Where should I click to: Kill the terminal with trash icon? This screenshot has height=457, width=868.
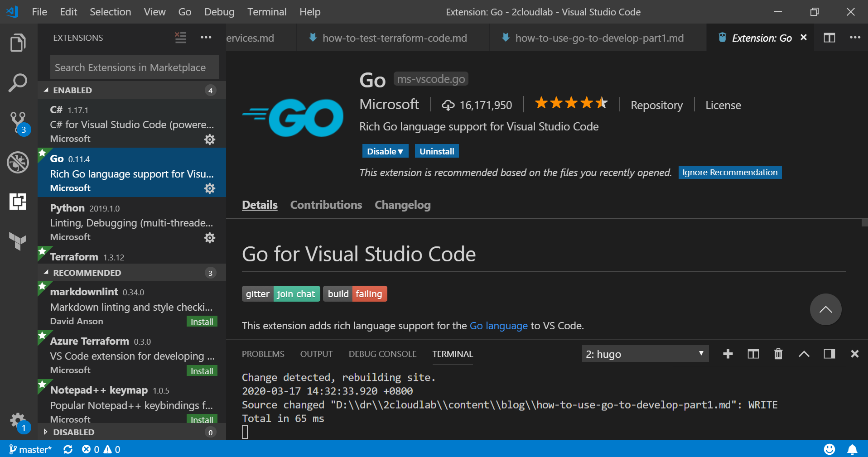click(778, 354)
